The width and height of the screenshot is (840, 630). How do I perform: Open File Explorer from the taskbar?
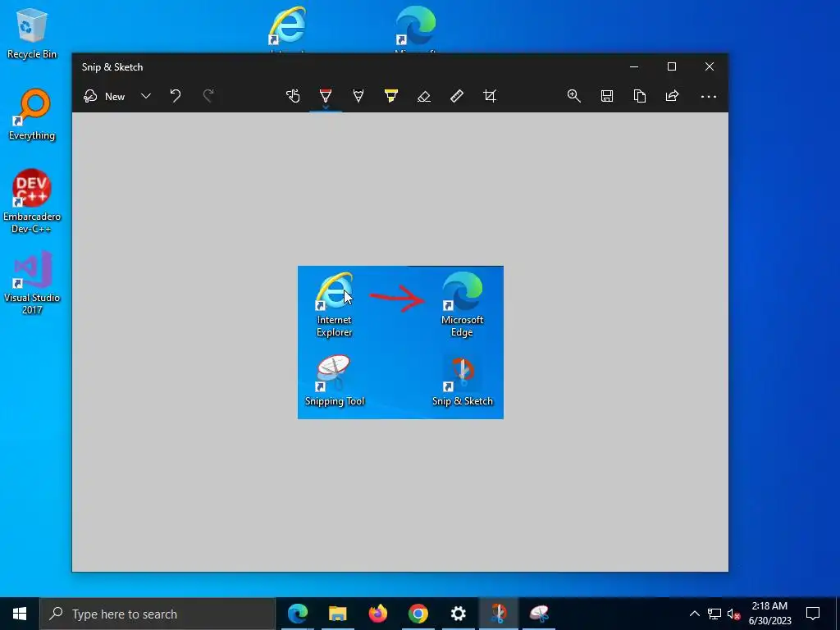point(337,614)
